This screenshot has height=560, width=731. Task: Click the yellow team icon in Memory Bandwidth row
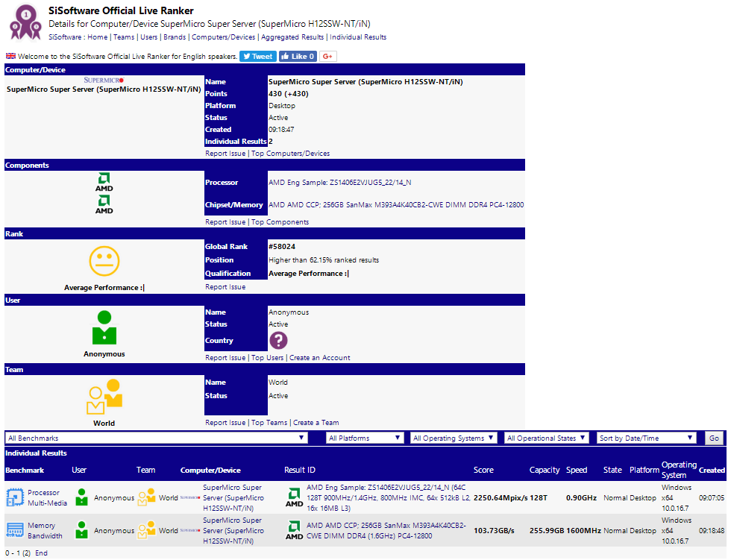(146, 529)
